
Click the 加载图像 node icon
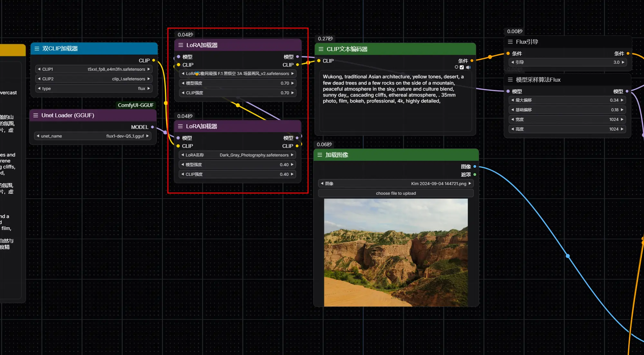point(320,155)
